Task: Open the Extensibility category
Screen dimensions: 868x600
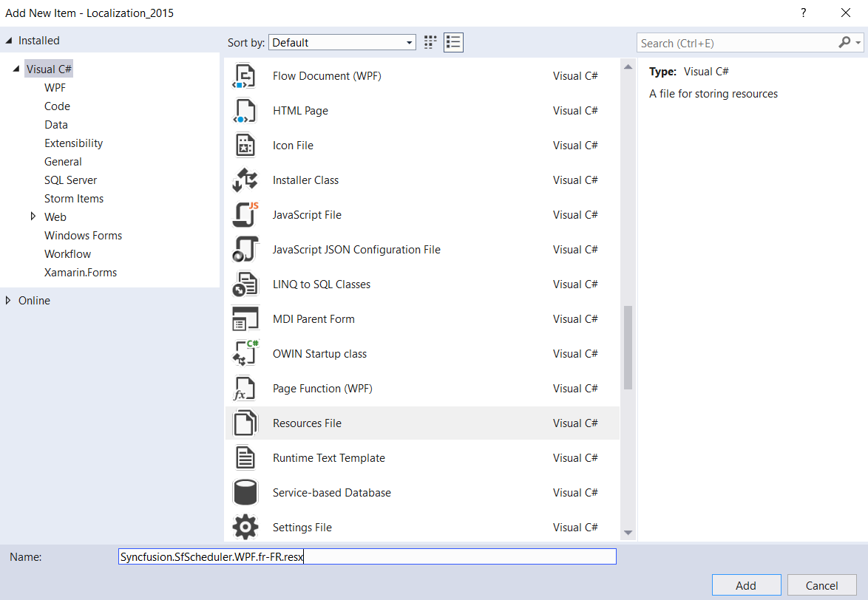Action: [74, 143]
